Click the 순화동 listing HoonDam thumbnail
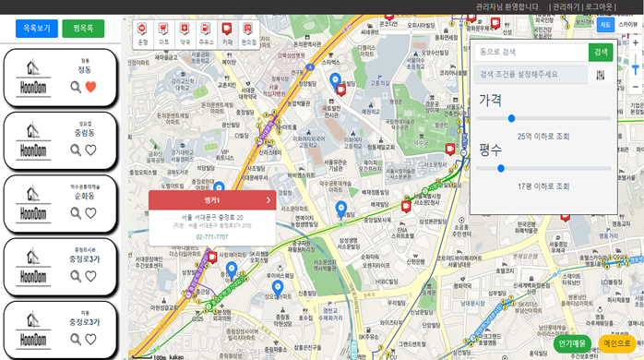 (x=33, y=204)
